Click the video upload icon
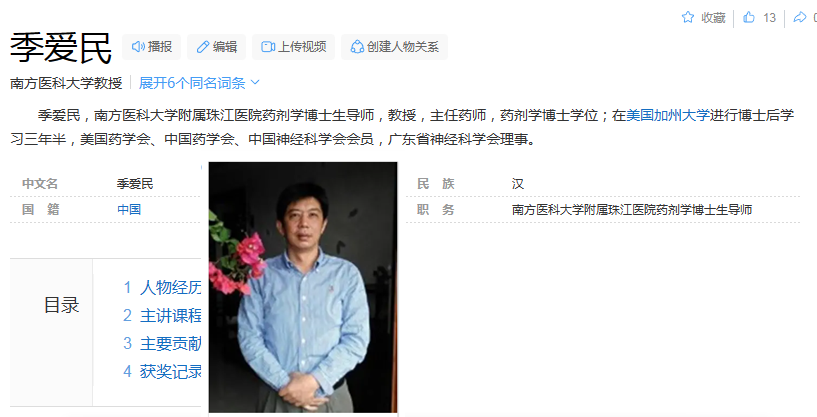817x417 pixels. click(x=268, y=47)
